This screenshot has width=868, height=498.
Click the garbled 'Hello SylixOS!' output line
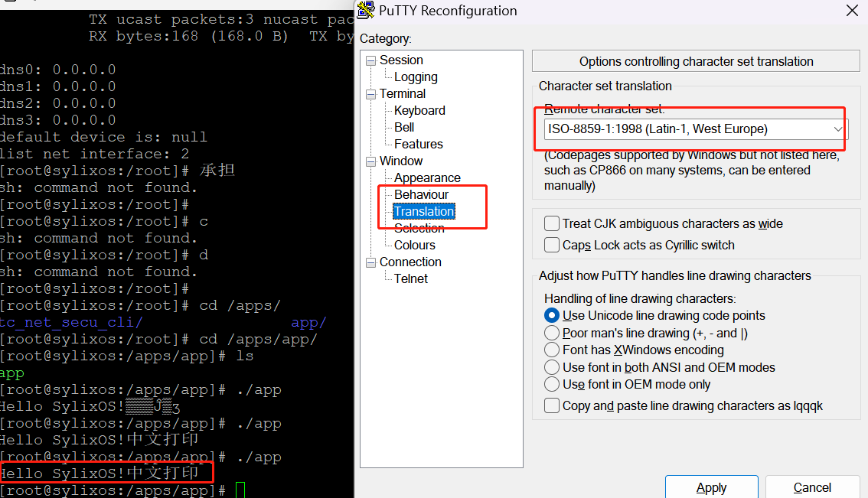coord(90,407)
